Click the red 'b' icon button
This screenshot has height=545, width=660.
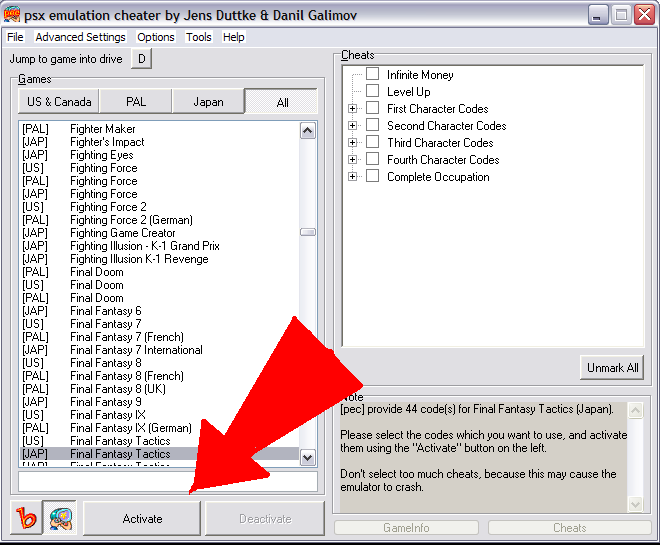tap(29, 519)
